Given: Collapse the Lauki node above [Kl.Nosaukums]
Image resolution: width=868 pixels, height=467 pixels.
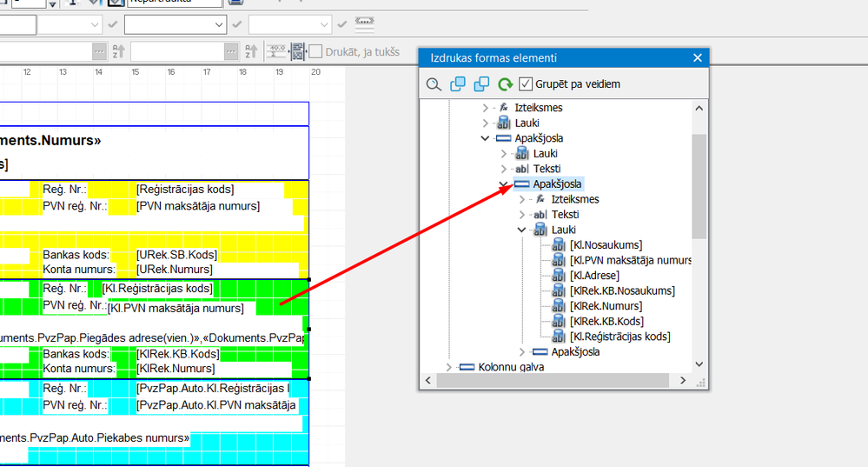Looking at the screenshot, I should click(x=521, y=230).
